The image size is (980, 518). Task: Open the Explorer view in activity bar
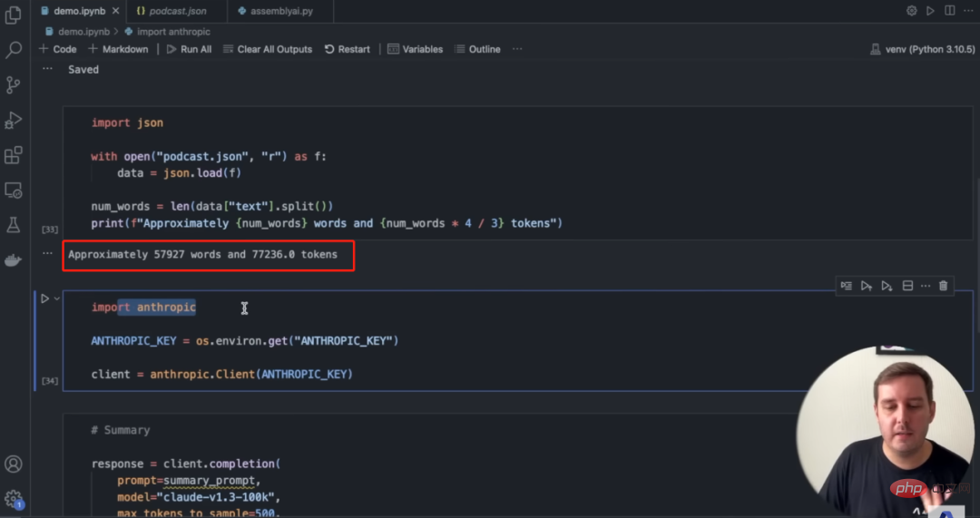coord(13,15)
